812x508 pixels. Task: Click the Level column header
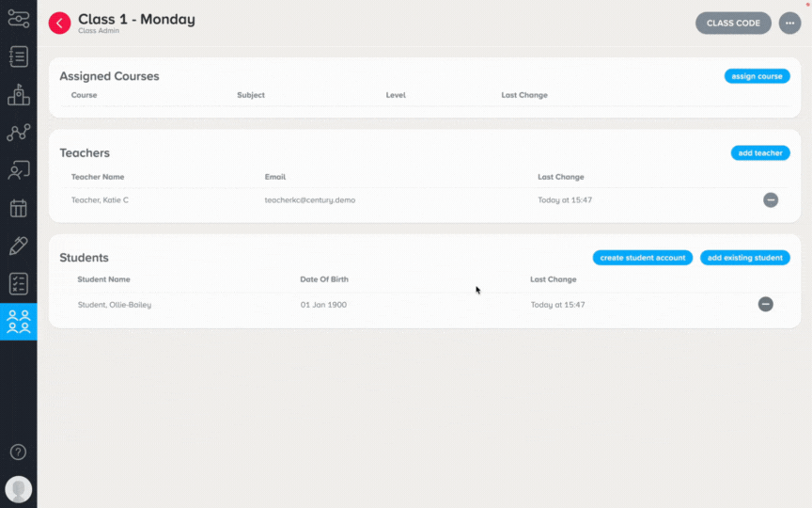tap(396, 95)
